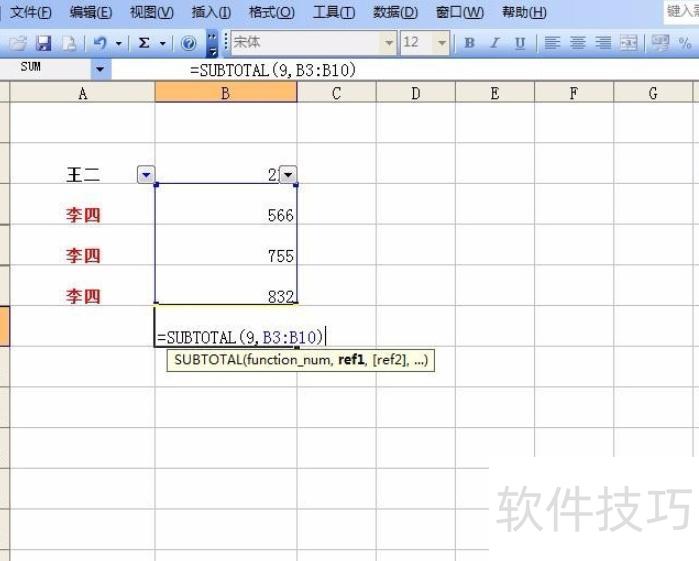The height and width of the screenshot is (561, 699).
Task: Open the 视图(V) menu
Action: pyautogui.click(x=152, y=12)
